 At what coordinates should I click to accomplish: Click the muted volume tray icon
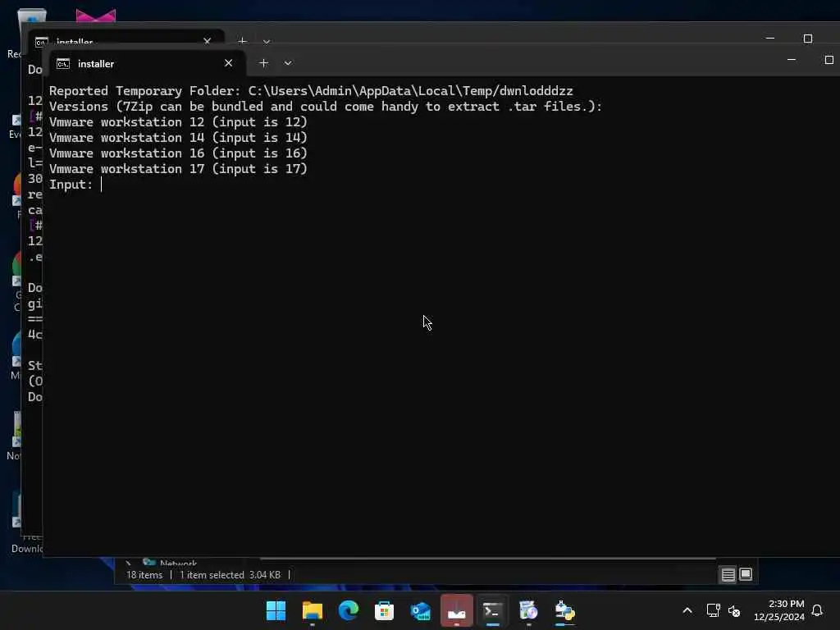click(734, 610)
